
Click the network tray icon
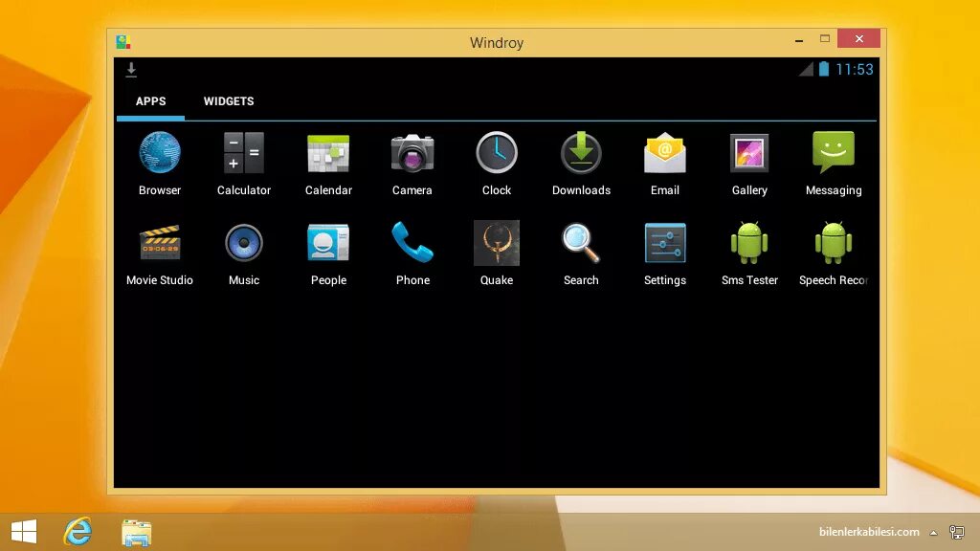pyautogui.click(x=957, y=532)
